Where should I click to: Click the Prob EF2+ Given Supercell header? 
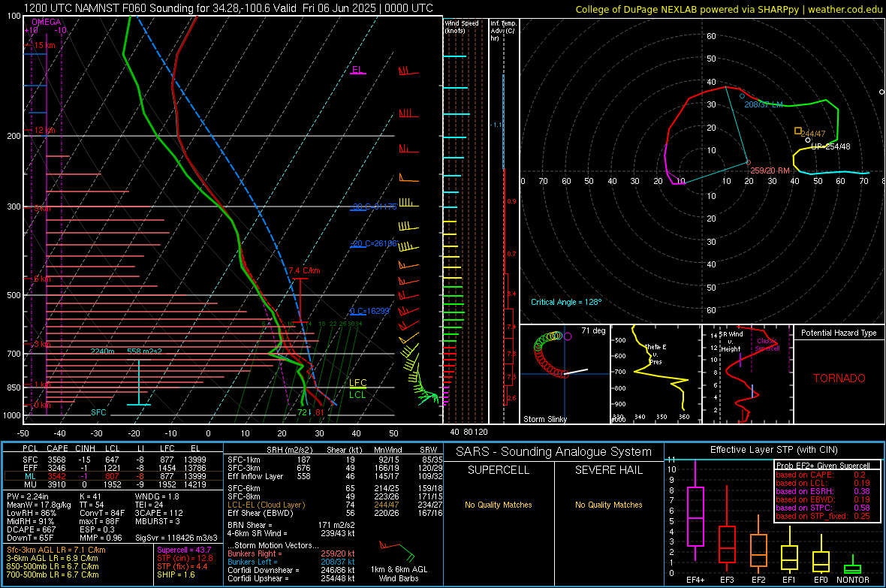pyautogui.click(x=823, y=466)
